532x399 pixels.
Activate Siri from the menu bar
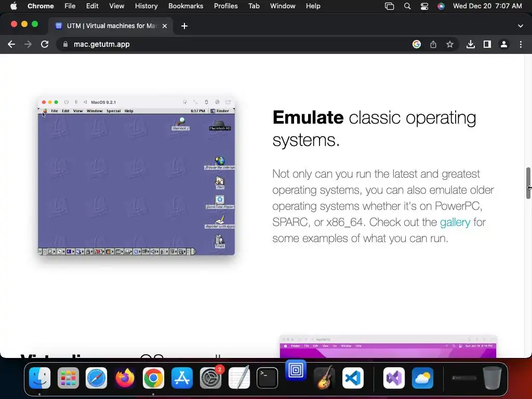(441, 6)
